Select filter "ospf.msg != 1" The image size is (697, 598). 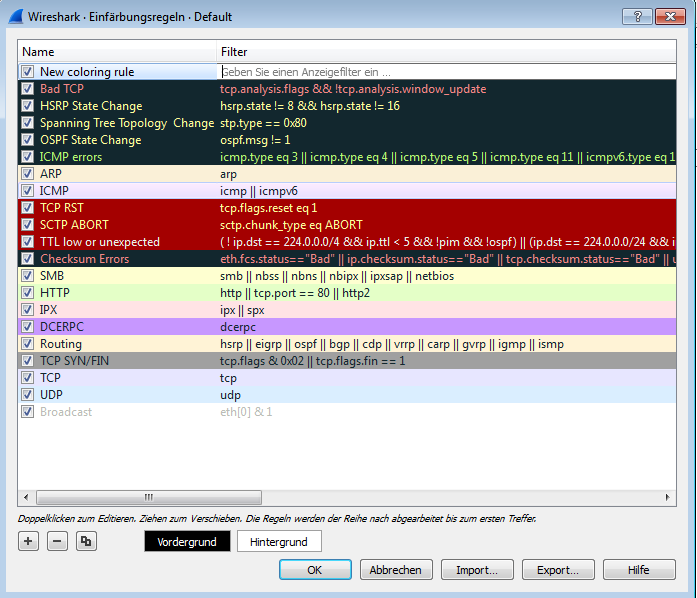[x=255, y=140]
